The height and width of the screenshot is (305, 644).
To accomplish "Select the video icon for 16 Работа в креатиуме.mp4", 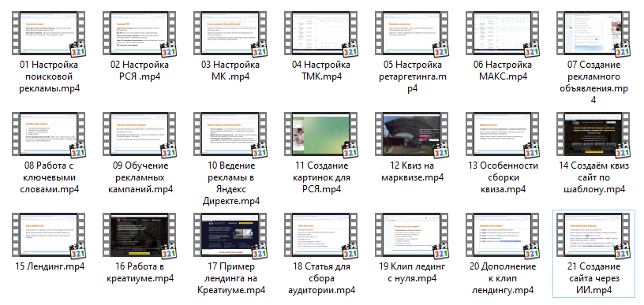I will (x=140, y=236).
